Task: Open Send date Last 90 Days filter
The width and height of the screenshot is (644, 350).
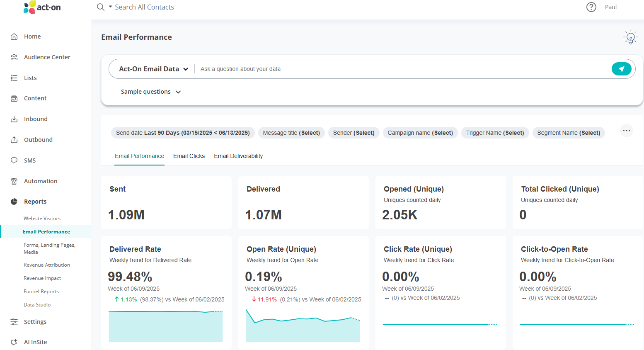Action: pos(183,133)
